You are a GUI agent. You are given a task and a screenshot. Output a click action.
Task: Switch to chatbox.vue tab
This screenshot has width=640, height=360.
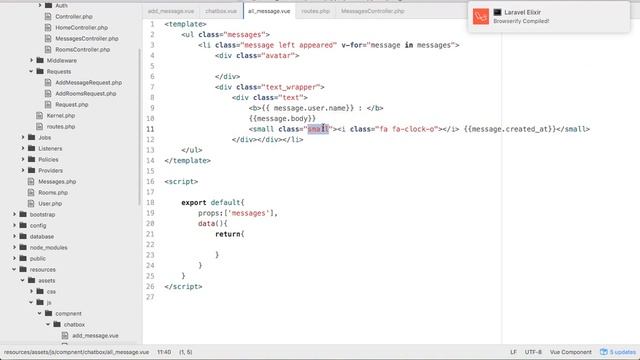pos(221,11)
